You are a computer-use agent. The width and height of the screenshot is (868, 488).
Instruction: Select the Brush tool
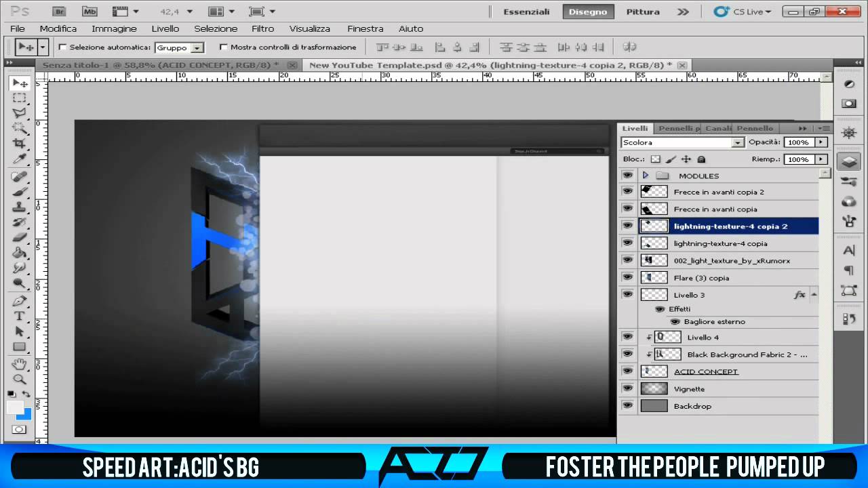click(x=20, y=192)
